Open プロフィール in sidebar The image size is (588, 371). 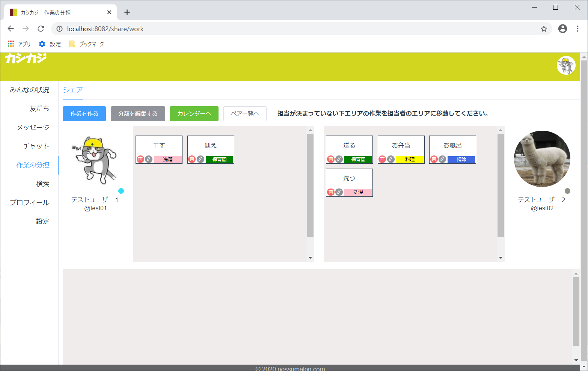click(x=29, y=202)
